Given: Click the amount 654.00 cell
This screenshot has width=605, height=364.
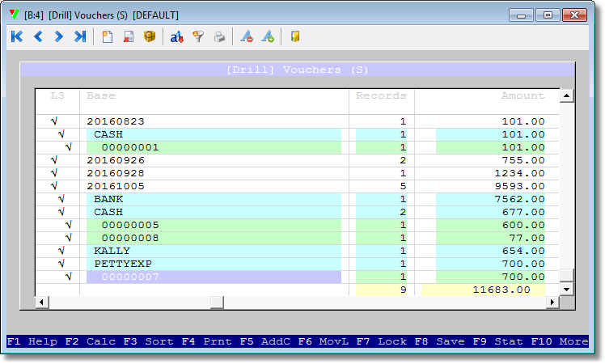Looking at the screenshot, I should point(523,251).
